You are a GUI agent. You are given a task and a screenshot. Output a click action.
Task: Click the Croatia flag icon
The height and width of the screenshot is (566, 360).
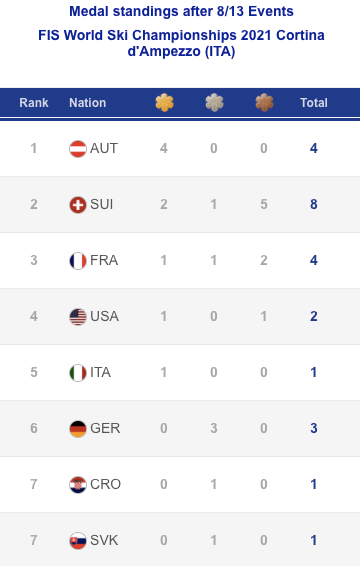[78, 484]
